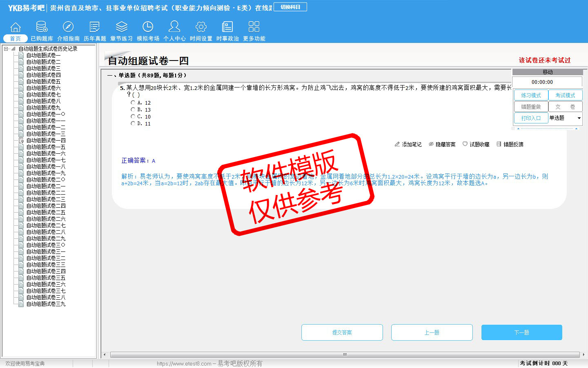Open the 介绍指南 compass icon

pos(68,27)
